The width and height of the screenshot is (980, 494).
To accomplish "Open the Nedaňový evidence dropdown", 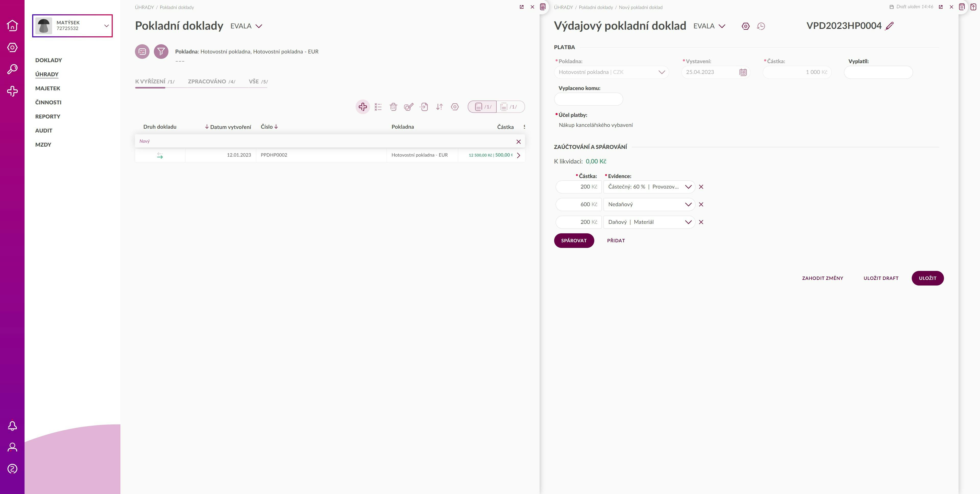I will click(x=649, y=204).
